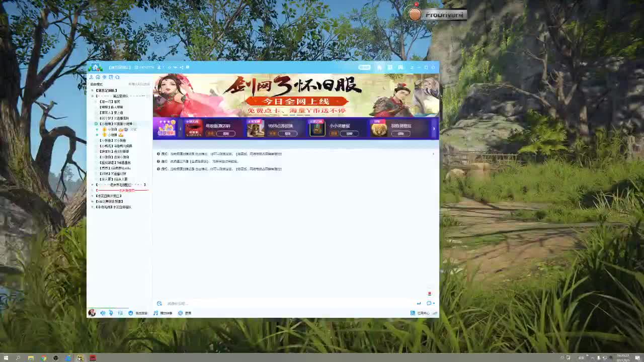644x362 pixels.
Task: Expand the last channel in the tree
Action: [x=93, y=207]
